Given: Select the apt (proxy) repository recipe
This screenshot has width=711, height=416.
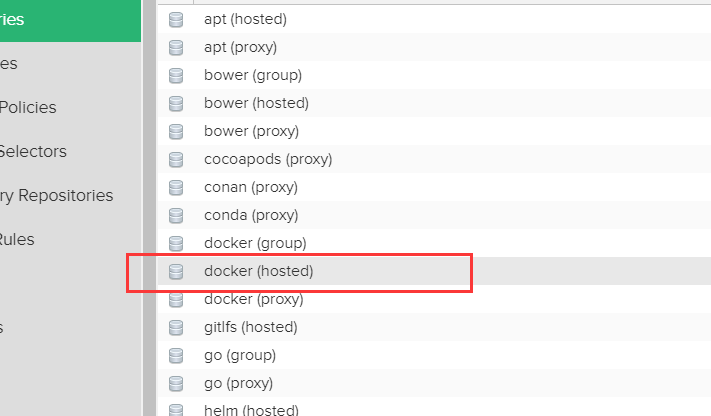Looking at the screenshot, I should click(240, 47).
